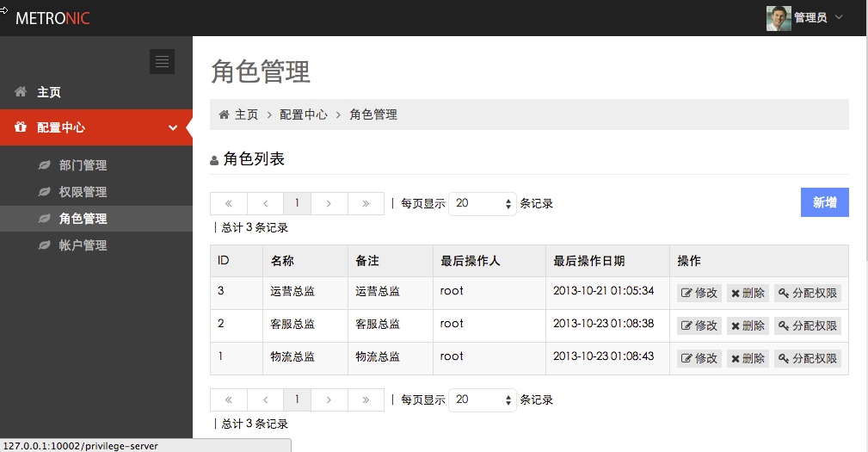Go to last page in top pagination
The width and height of the screenshot is (868, 452).
pos(366,203)
